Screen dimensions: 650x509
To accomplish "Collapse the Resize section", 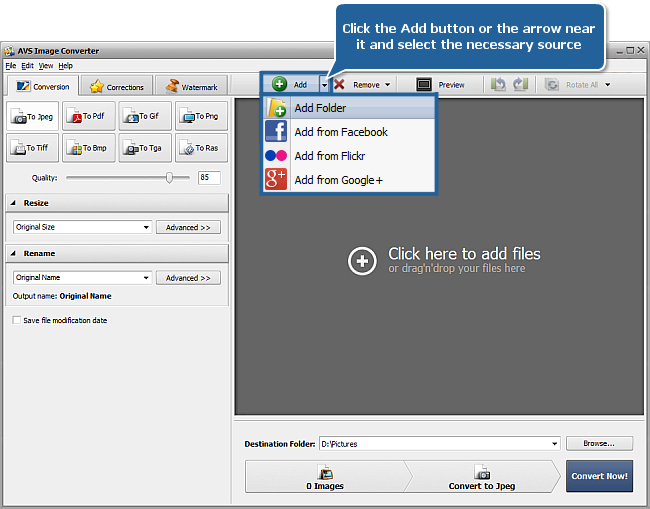I will pyautogui.click(x=13, y=203).
